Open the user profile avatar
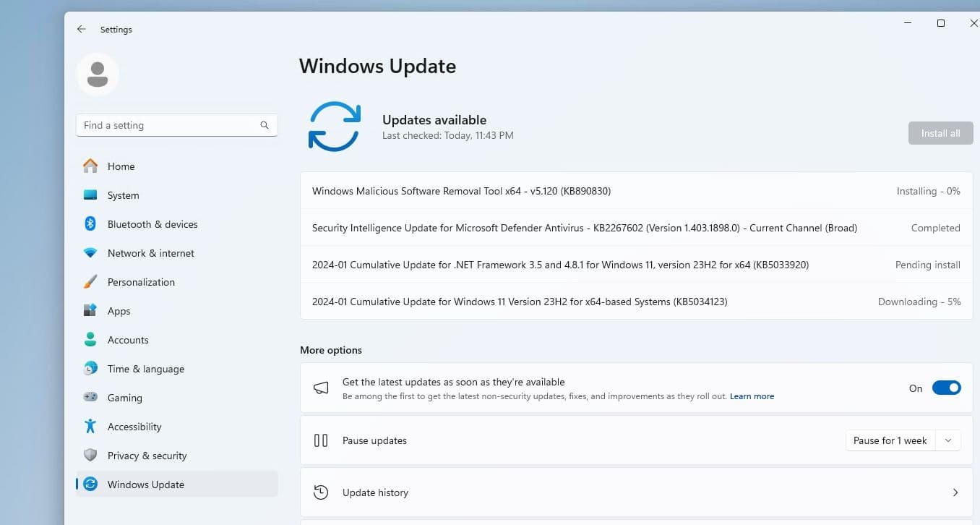980x525 pixels. click(x=98, y=74)
